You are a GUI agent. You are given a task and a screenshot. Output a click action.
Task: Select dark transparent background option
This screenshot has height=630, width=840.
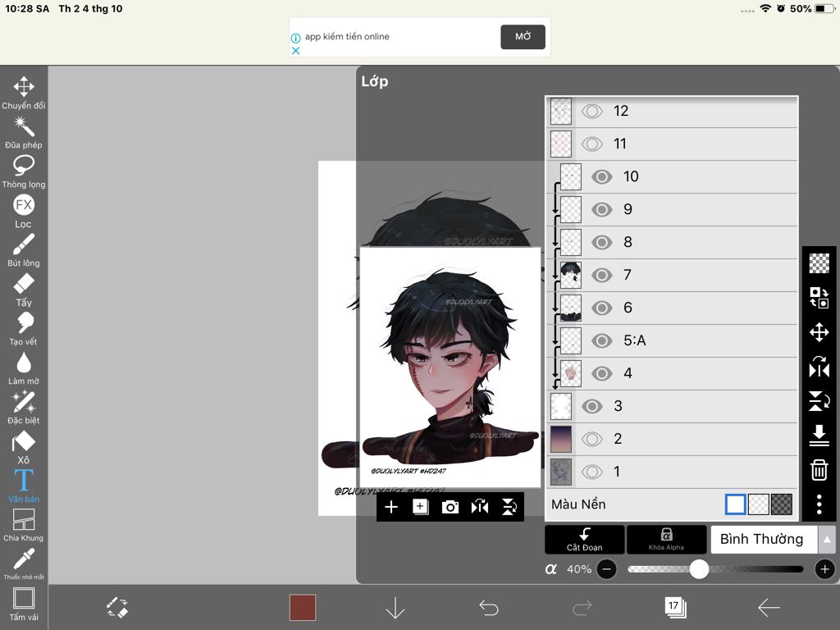pos(782,504)
